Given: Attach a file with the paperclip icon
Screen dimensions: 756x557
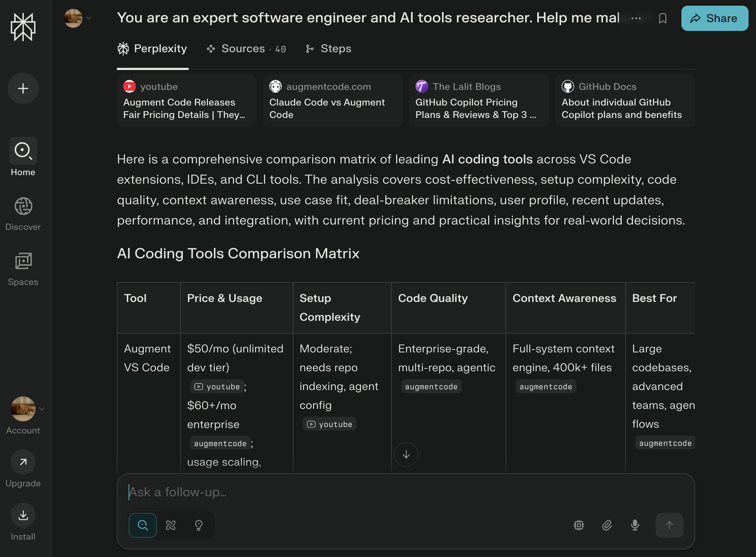Looking at the screenshot, I should (607, 525).
